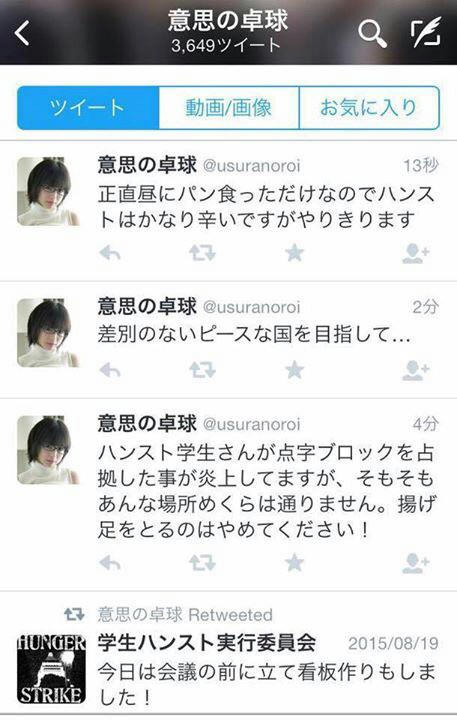Viewport: 457px width, 720px height.
Task: Select the ツイート tab
Action: click(88, 108)
